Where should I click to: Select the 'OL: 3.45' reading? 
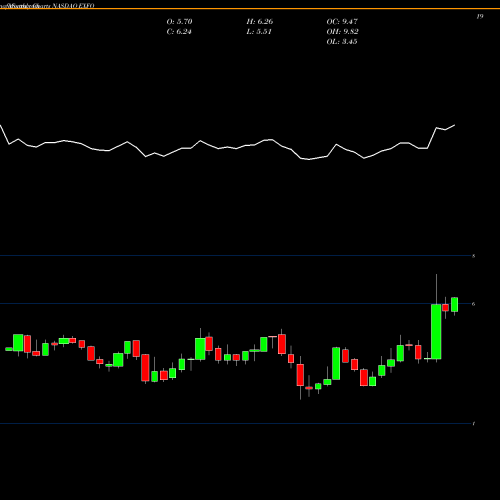pos(342,42)
